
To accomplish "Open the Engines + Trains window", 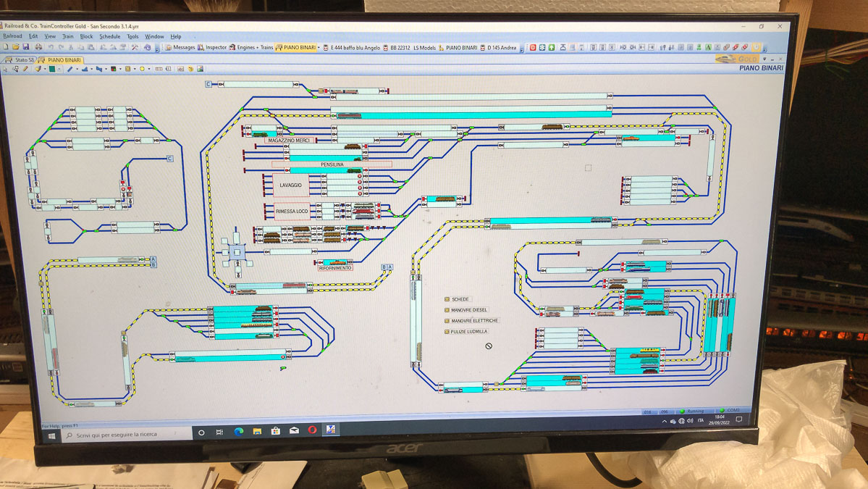I will coord(251,48).
